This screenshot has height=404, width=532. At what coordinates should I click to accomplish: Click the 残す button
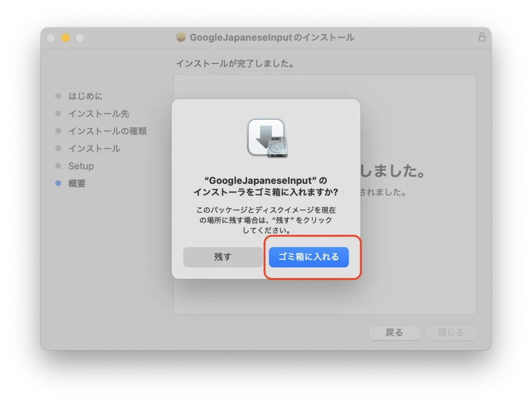tap(223, 257)
